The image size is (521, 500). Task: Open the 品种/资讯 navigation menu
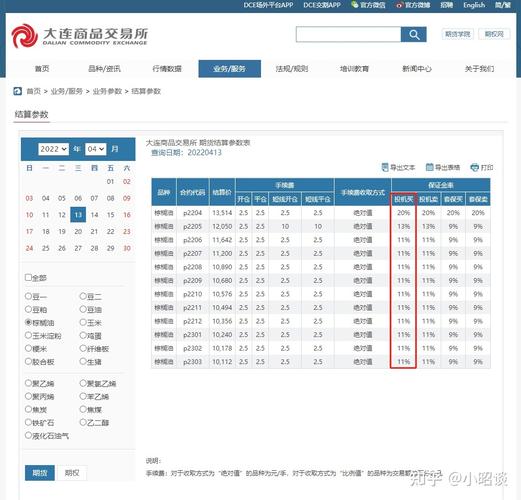(104, 69)
